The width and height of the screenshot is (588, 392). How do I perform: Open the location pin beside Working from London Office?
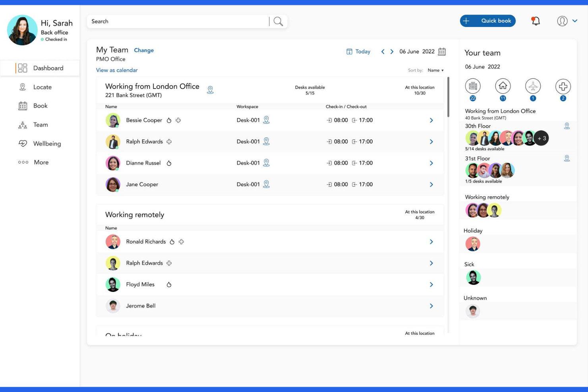point(211,90)
